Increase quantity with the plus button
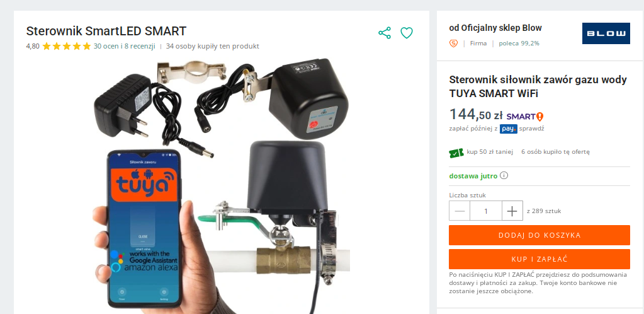 [x=512, y=211]
